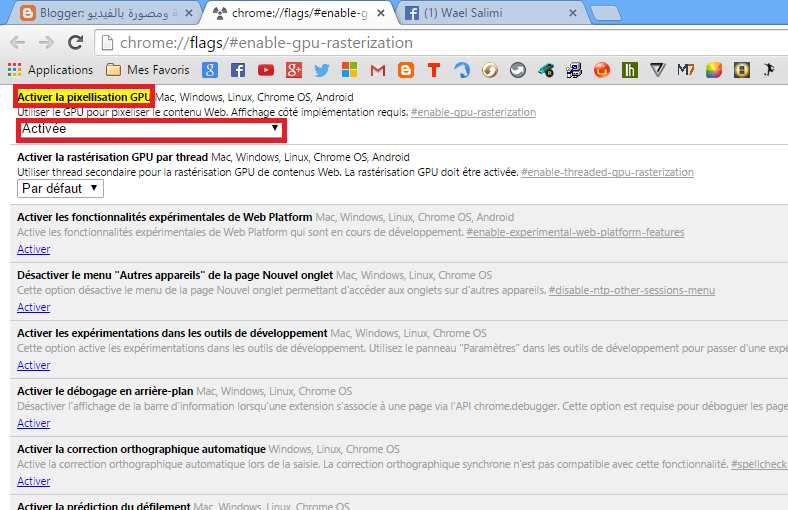This screenshot has width=788, height=510.
Task: Open the red round face bookmark
Action: tap(602, 70)
